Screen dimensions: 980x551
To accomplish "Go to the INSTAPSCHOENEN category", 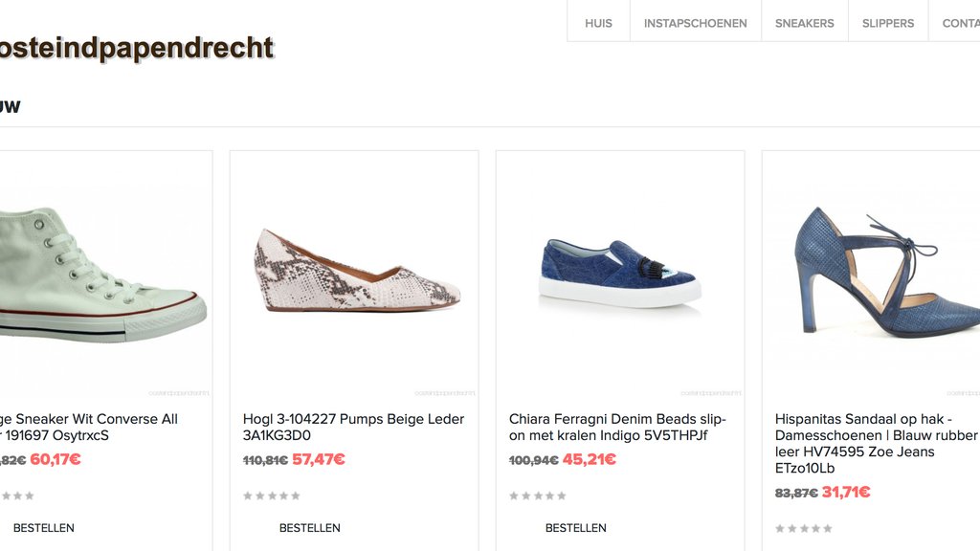I will tap(695, 23).
